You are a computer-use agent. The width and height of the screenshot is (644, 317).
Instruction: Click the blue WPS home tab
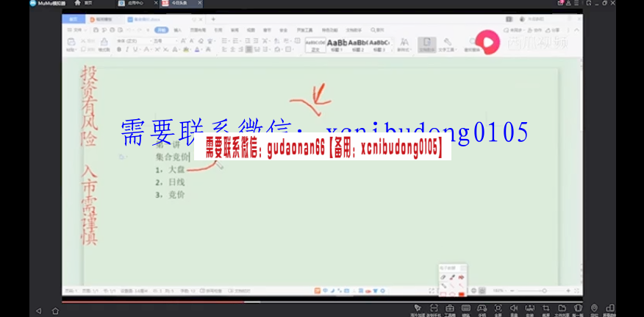[x=73, y=19]
